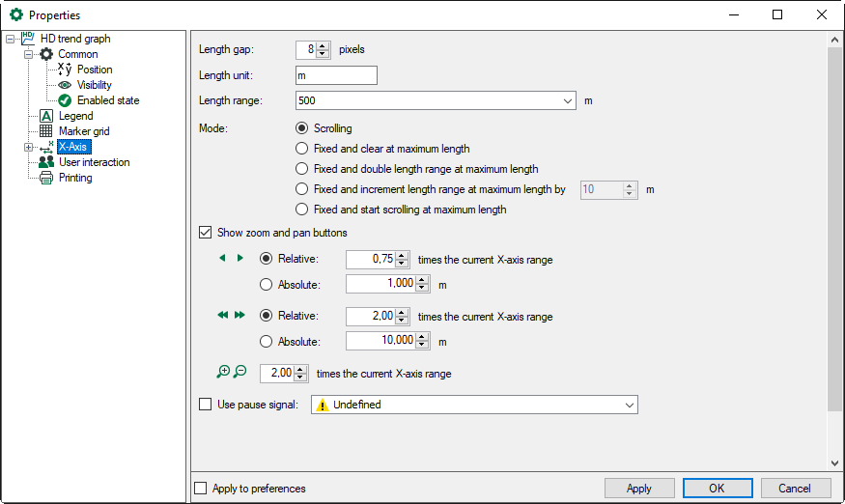The image size is (845, 504).
Task: Click the Visibility eye icon
Action: (65, 85)
